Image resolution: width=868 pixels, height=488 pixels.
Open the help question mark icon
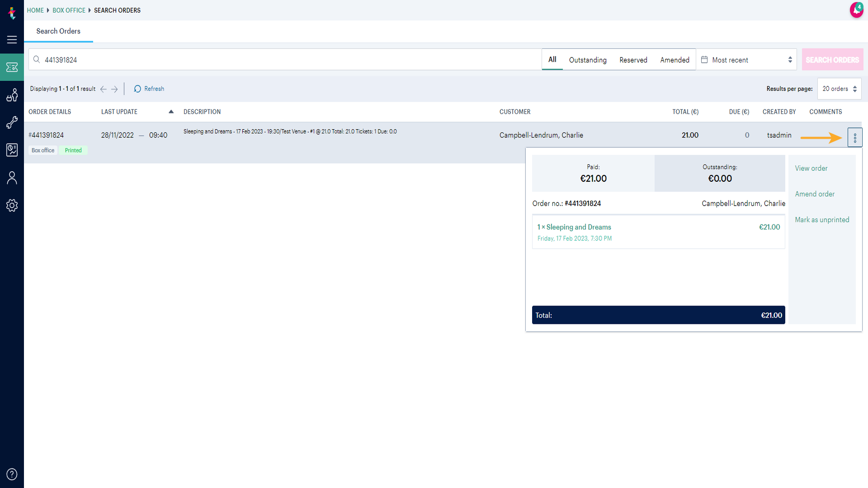coord(12,474)
